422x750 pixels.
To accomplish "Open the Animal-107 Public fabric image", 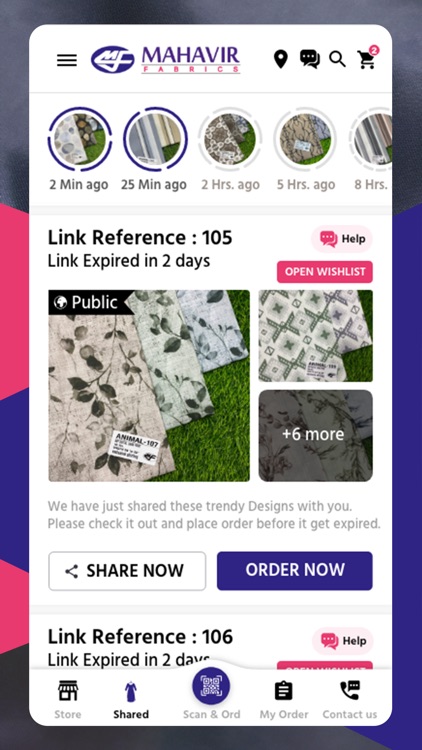I will pyautogui.click(x=149, y=386).
